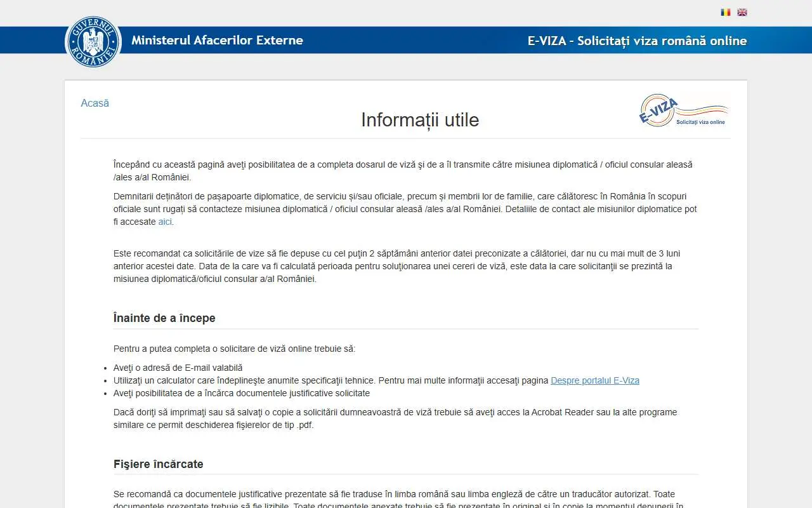Click the 'Aveți o adresă de E-mail valabilă' bullet
The width and height of the screenshot is (812, 508).
[178, 368]
